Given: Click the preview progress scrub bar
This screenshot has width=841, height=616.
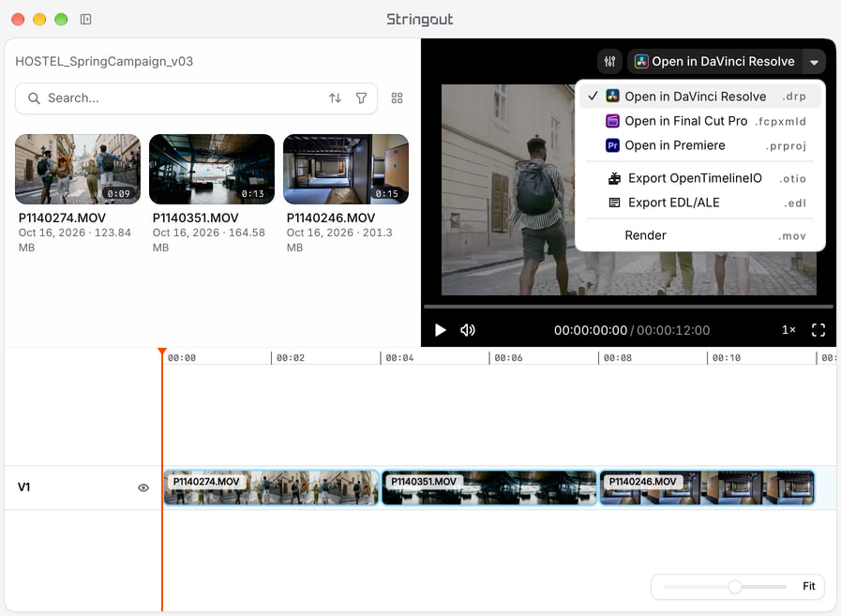Looking at the screenshot, I should (x=628, y=307).
